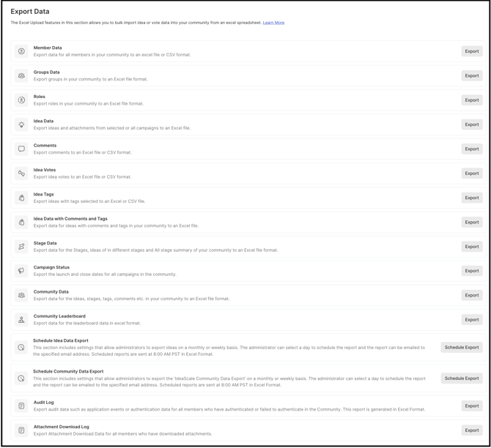Click the Member Data profile icon
The height and width of the screenshot is (448, 491).
tap(21, 51)
